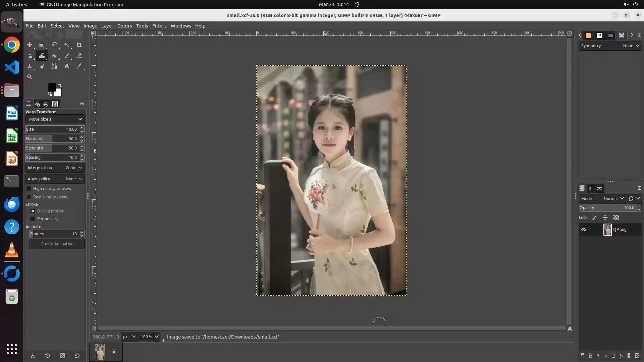
Task: Select the Zoom magnifier tool
Action: click(30, 77)
